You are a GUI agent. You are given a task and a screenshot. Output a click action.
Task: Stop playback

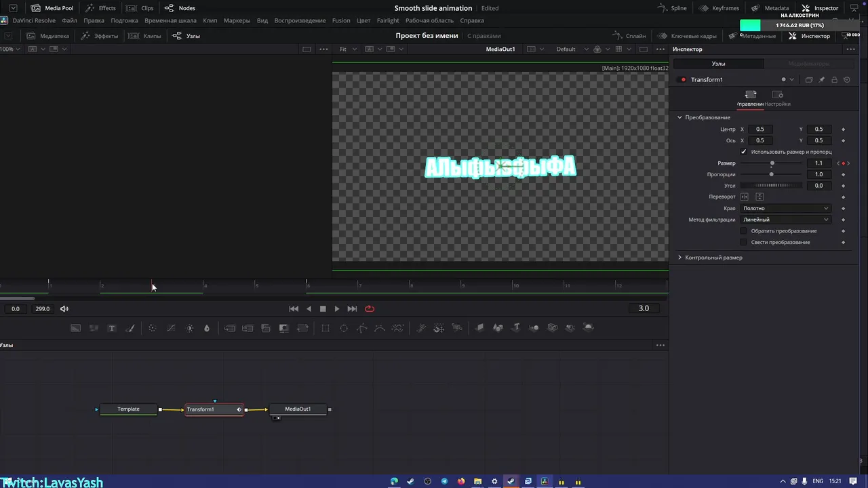[323, 308]
